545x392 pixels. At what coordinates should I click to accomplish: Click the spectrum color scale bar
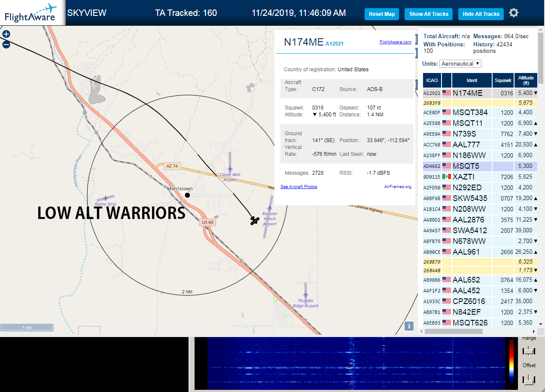point(511,362)
